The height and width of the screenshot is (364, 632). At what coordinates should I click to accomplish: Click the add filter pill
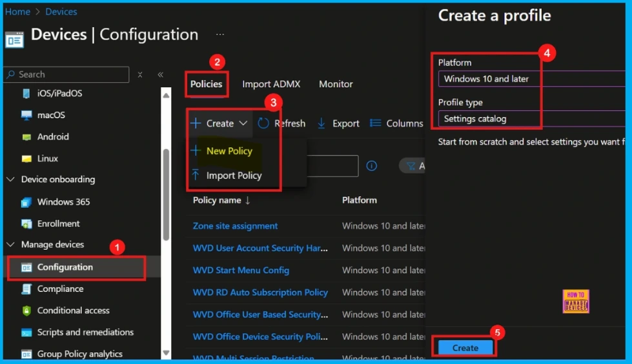412,166
